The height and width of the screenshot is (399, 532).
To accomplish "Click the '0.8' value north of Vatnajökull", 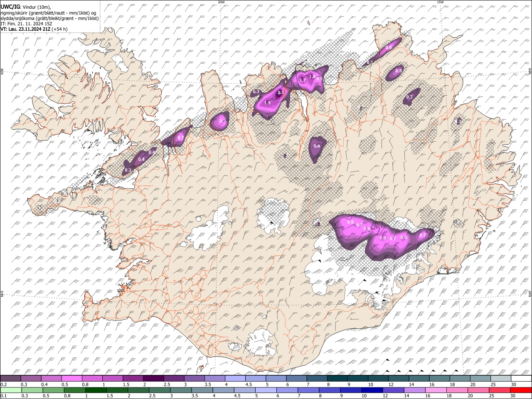I will tap(350, 223).
